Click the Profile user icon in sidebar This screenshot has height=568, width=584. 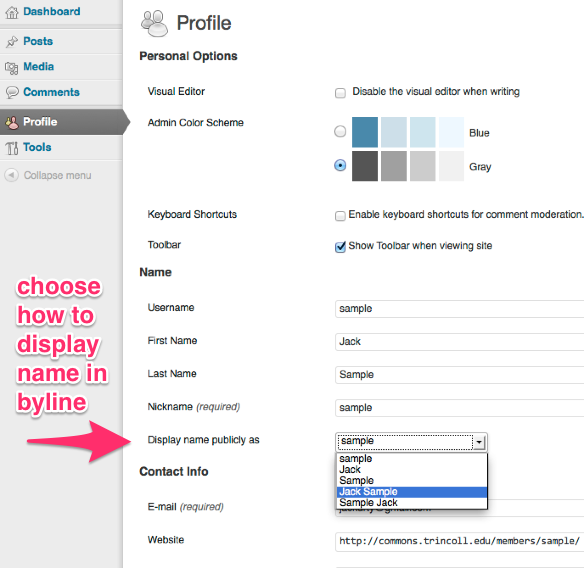coord(12,122)
